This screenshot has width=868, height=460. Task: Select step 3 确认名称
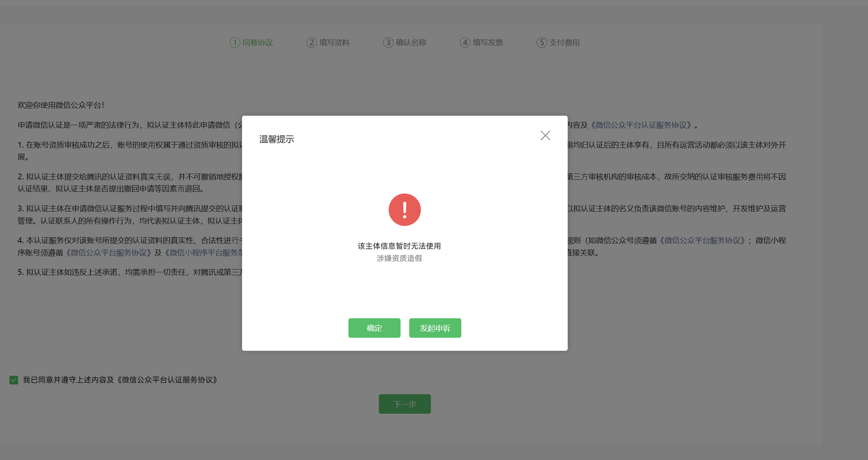pyautogui.click(x=411, y=43)
